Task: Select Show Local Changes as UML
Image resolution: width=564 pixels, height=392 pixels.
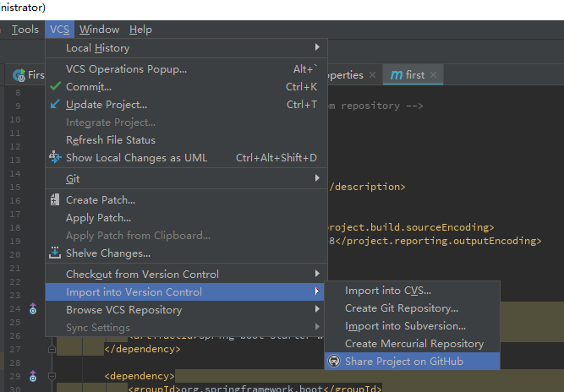Action: point(186,158)
